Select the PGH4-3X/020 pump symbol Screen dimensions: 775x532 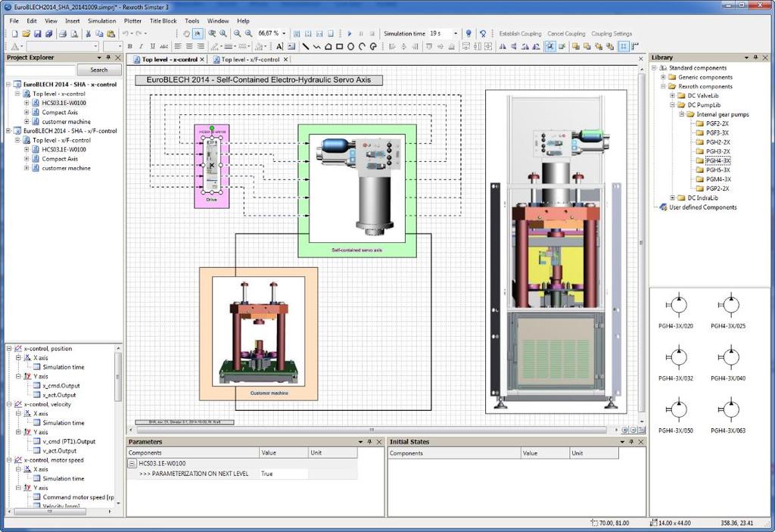click(x=676, y=310)
